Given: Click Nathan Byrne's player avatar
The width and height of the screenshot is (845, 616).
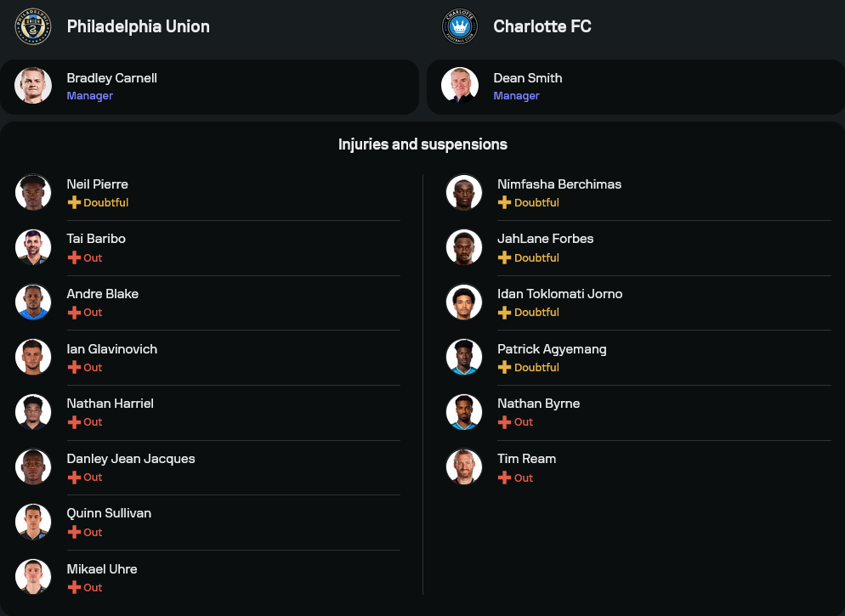Looking at the screenshot, I should (464, 412).
